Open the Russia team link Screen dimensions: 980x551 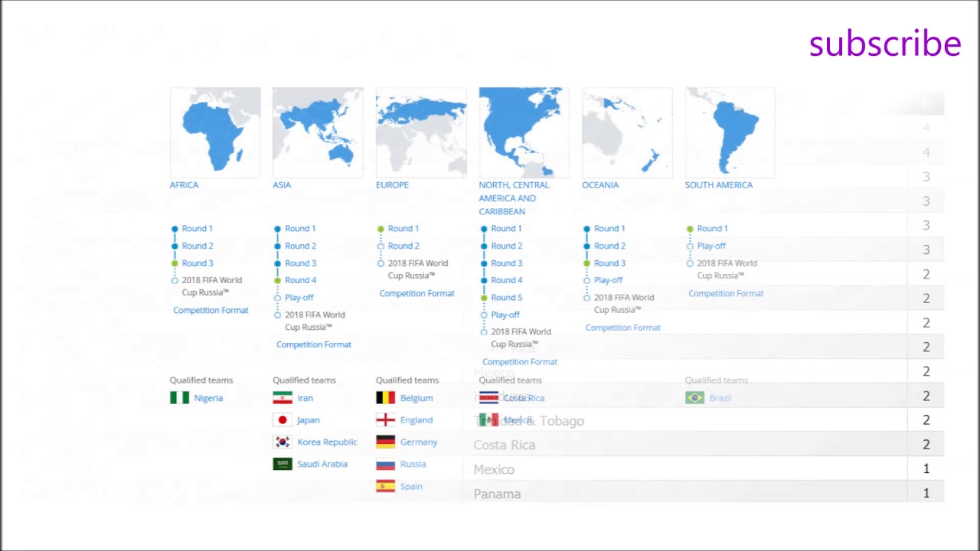[413, 464]
